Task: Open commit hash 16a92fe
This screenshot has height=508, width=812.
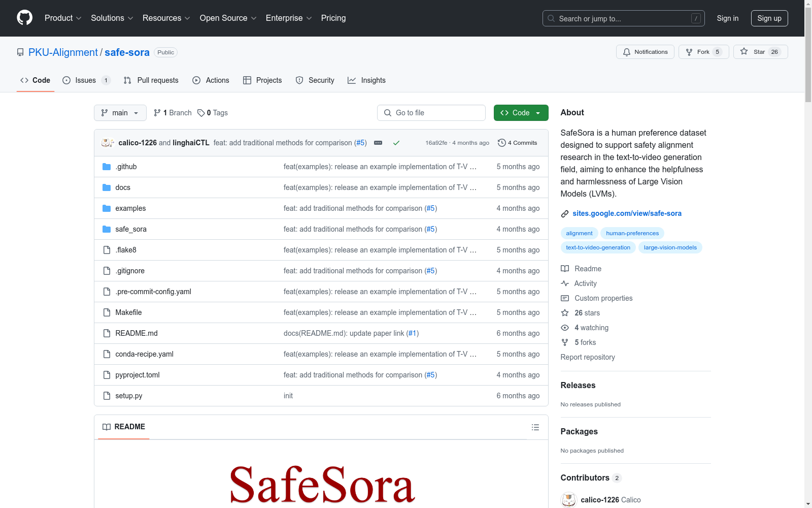Action: click(436, 143)
